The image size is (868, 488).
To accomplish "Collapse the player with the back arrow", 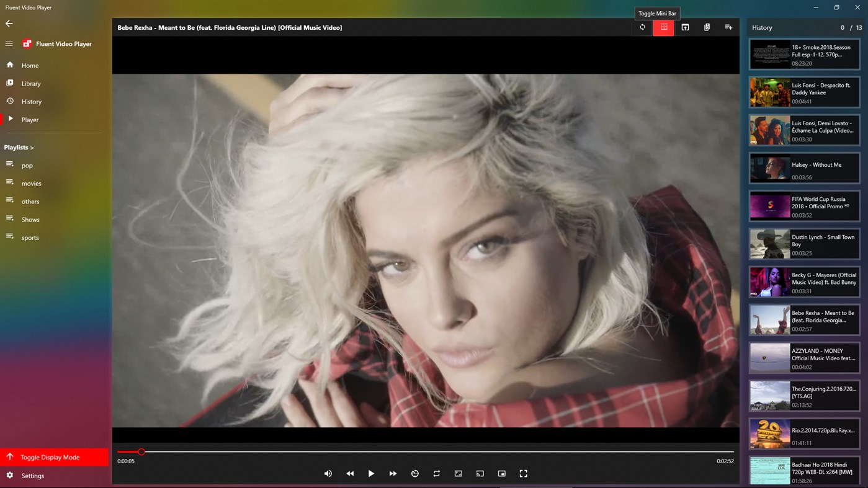I will (x=9, y=24).
